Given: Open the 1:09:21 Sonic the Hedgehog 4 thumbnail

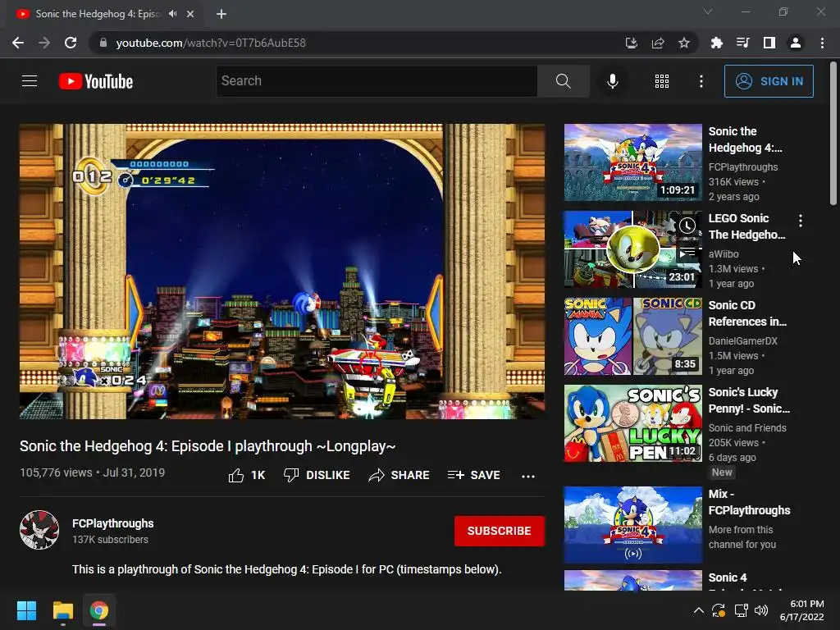Looking at the screenshot, I should 632,162.
